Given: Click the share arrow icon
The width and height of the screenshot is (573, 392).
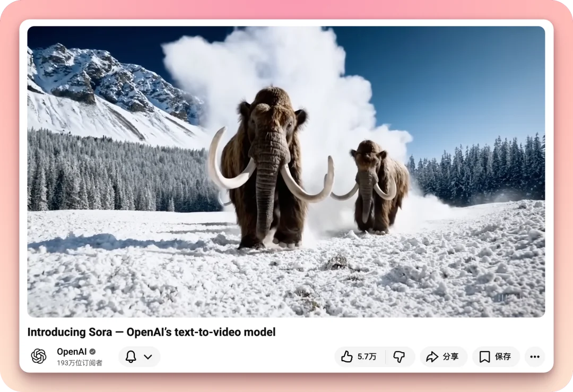Looking at the screenshot, I should (432, 357).
